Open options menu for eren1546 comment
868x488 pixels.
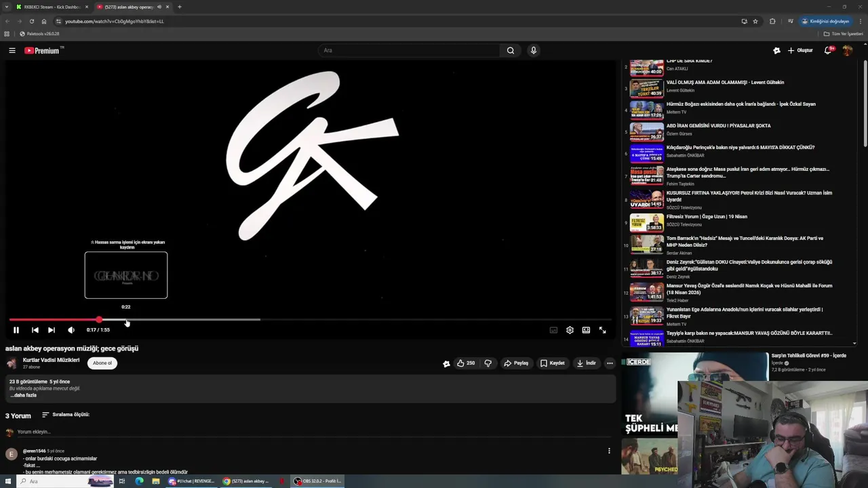609,451
